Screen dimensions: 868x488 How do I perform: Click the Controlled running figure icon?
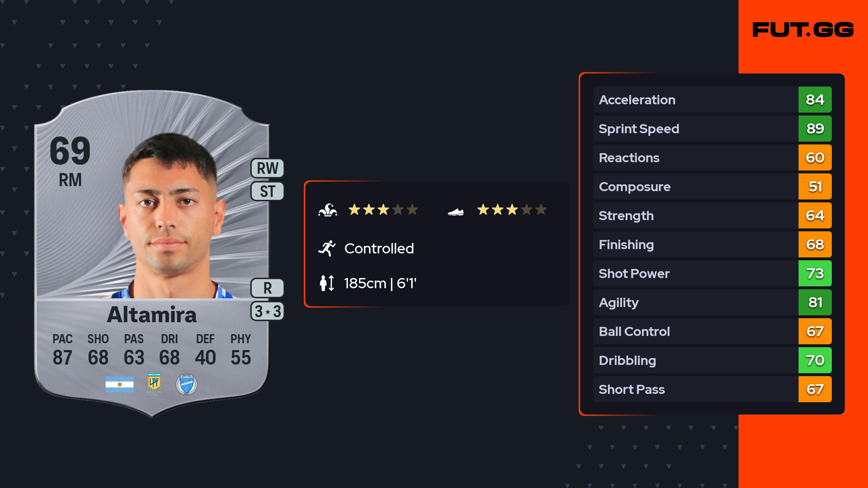point(327,248)
